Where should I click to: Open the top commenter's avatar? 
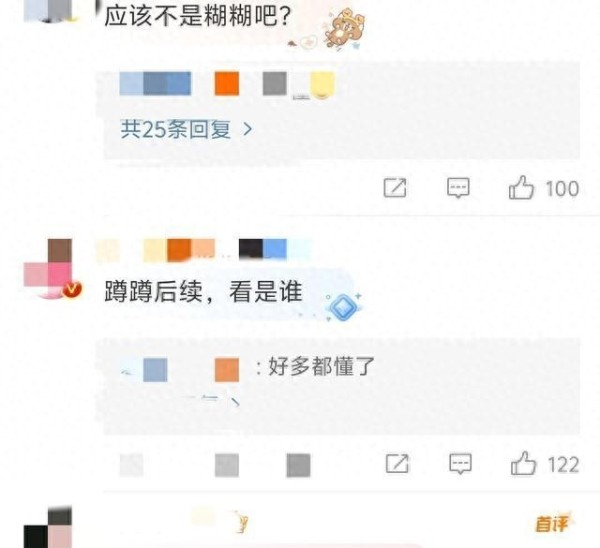tap(48, 11)
